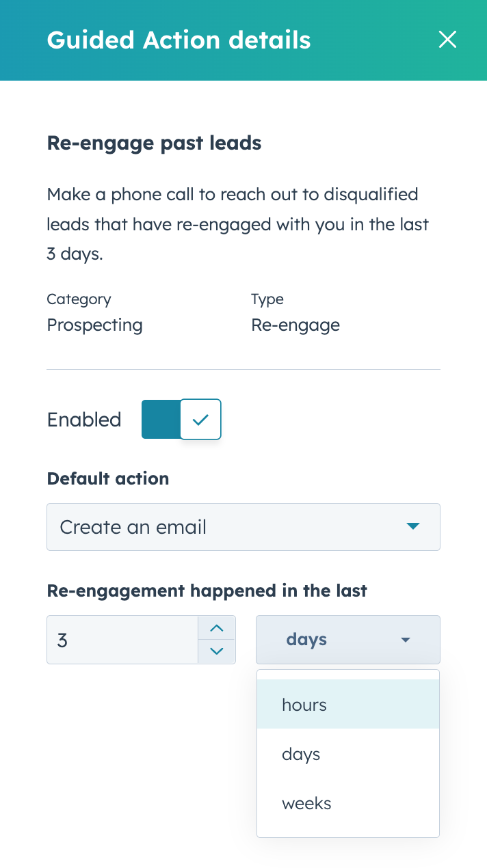The width and height of the screenshot is (487, 868).
Task: Click the chevron on the days selector
Action: (406, 640)
